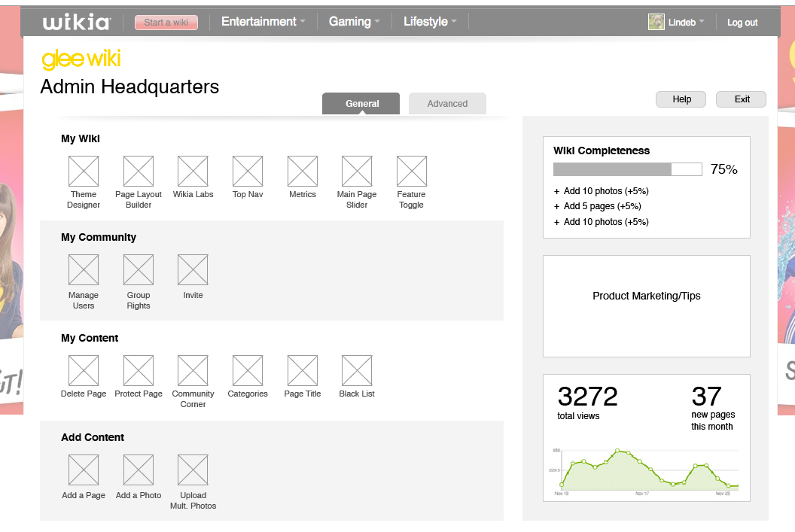Open the Feature Toggle icon
This screenshot has height=532, width=795.
(412, 172)
